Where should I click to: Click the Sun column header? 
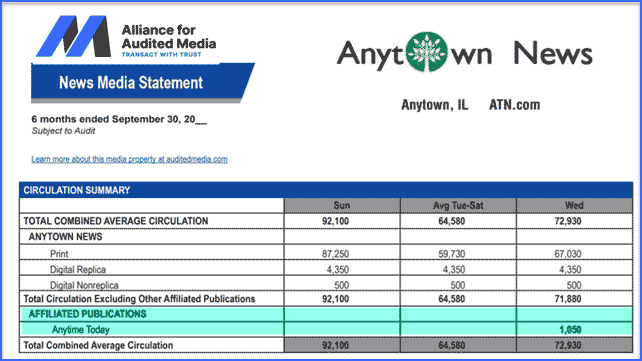tap(341, 205)
